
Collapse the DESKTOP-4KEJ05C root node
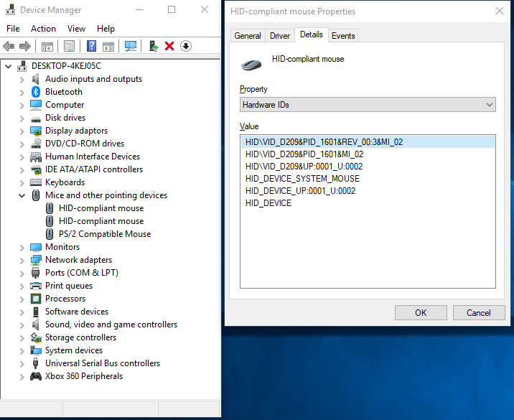tap(9, 67)
